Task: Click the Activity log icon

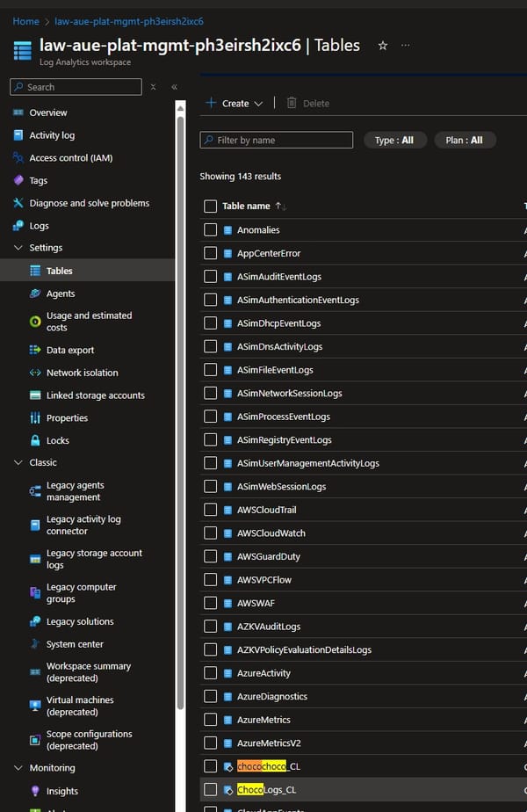Action: pyautogui.click(x=18, y=135)
